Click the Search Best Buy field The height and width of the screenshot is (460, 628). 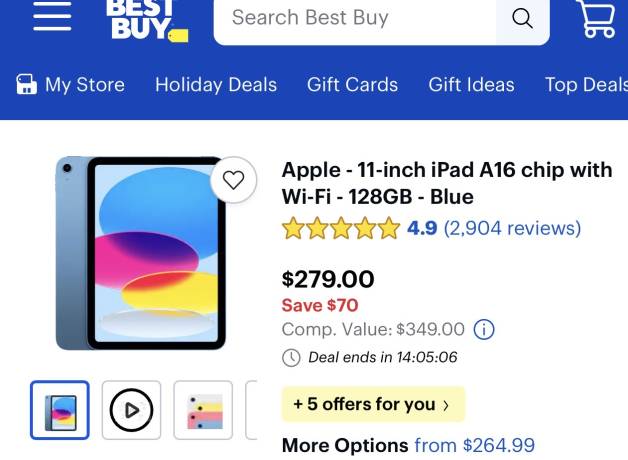pos(355,18)
